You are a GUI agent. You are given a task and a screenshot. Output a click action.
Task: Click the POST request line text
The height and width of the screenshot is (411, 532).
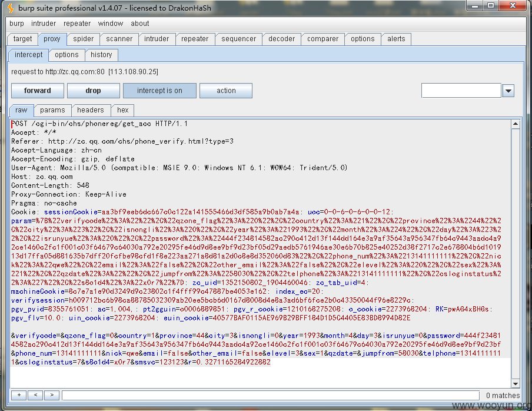99,124
